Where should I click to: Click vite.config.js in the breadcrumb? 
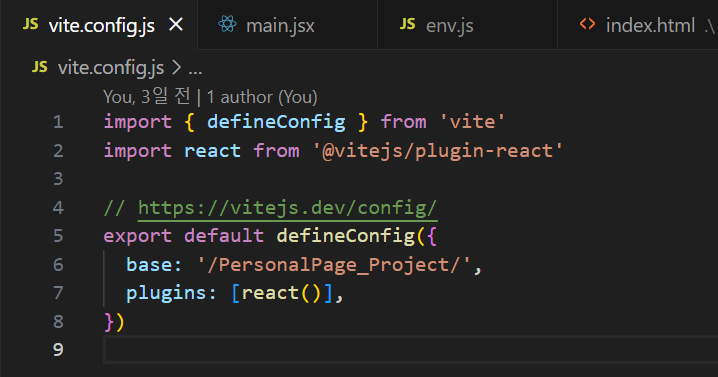coord(111,68)
